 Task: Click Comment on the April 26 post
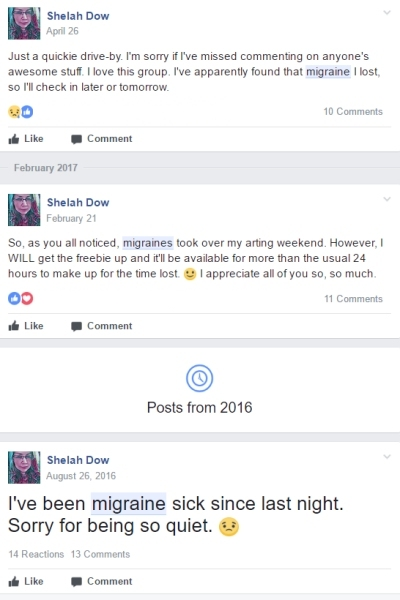pyautogui.click(x=101, y=139)
